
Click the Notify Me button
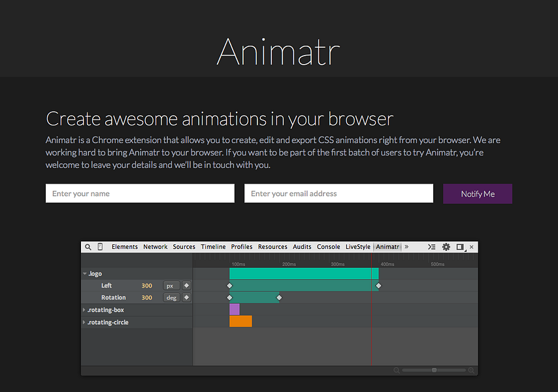478,194
